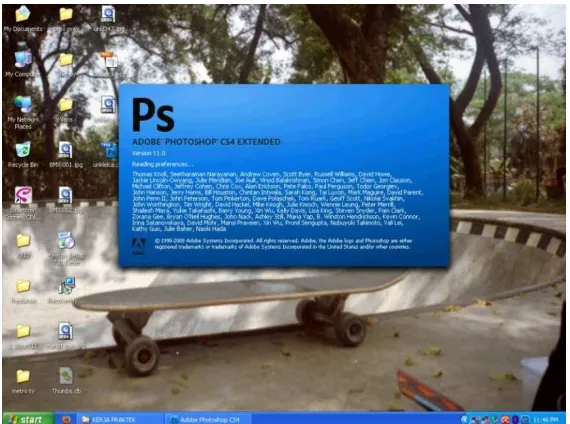Image resolution: width=570 pixels, height=424 pixels.
Task: Open My Network Places icon
Action: [x=23, y=113]
